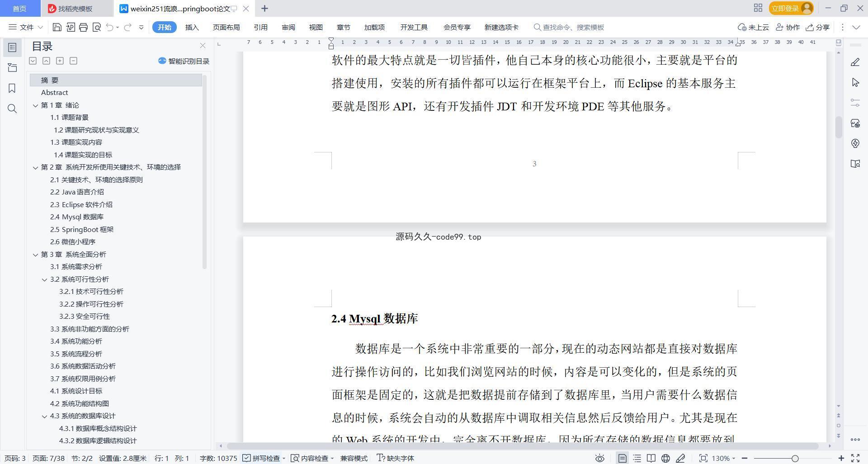The height and width of the screenshot is (464, 868).
Task: Open the right sidebar reading book icon
Action: [855, 164]
